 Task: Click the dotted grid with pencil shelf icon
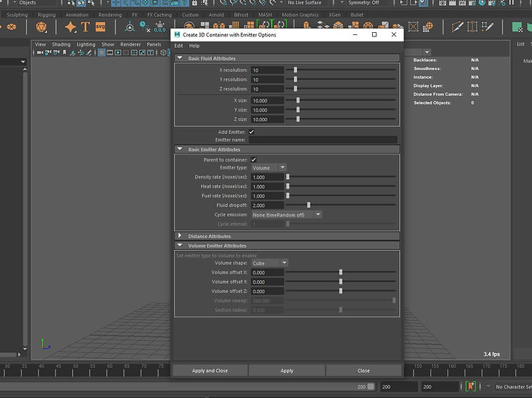pos(487,27)
